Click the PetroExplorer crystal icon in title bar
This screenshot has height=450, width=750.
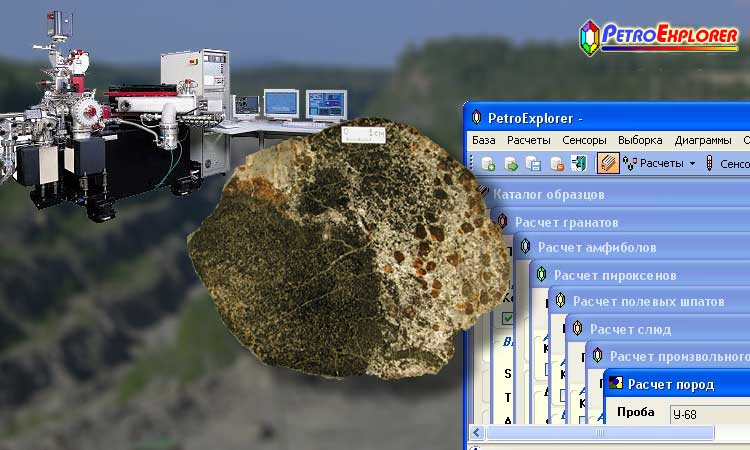coord(476,118)
